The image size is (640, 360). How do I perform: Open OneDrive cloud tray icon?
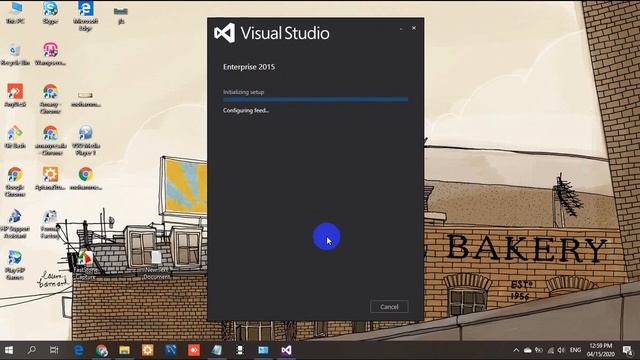(527, 350)
